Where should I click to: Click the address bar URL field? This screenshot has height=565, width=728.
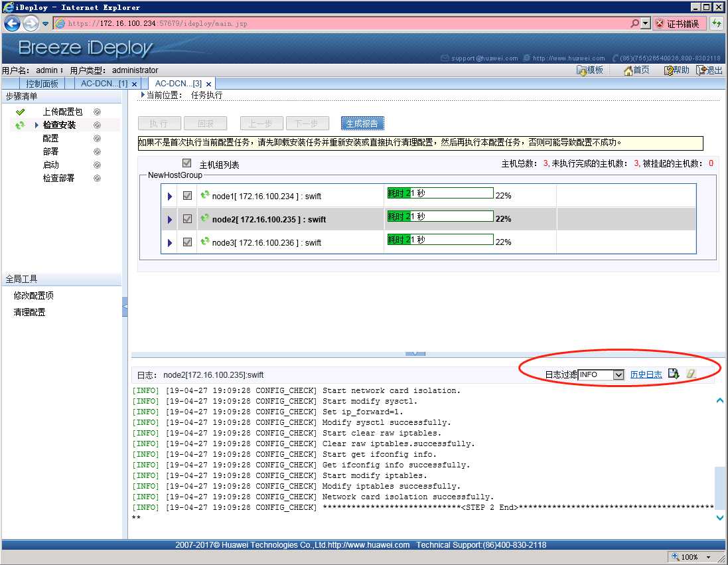pyautogui.click(x=341, y=23)
